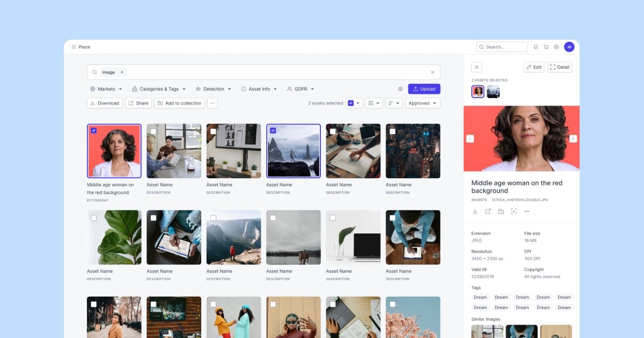
Task: Click the large woman portrait preview
Action: coord(522,138)
